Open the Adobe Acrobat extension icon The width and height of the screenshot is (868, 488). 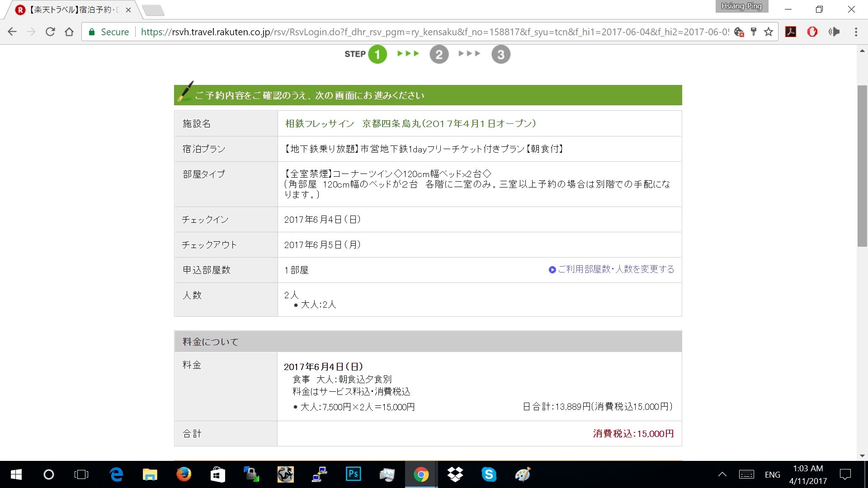tap(791, 32)
